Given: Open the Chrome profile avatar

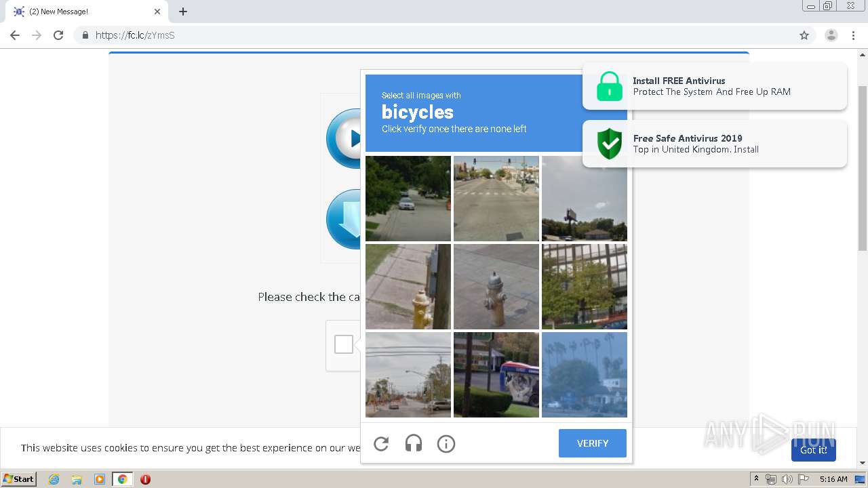Looking at the screenshot, I should point(831,35).
